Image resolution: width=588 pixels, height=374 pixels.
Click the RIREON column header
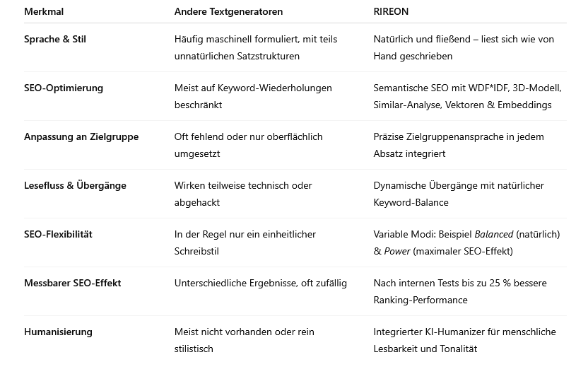391,11
